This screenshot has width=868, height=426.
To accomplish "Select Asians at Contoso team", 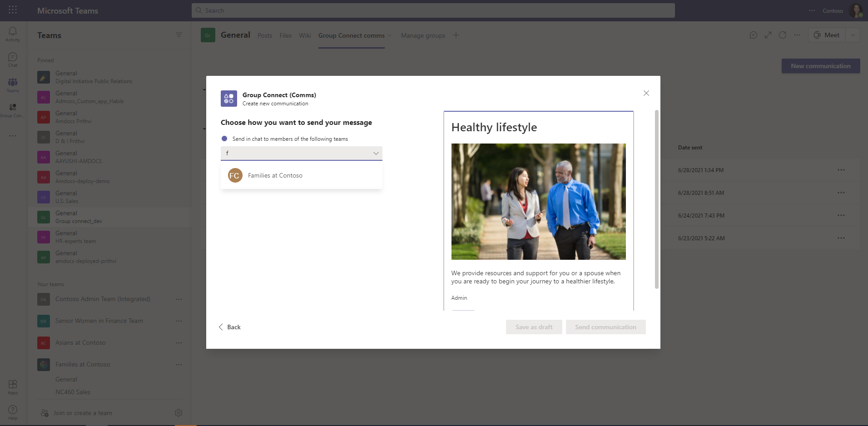I will pyautogui.click(x=80, y=343).
